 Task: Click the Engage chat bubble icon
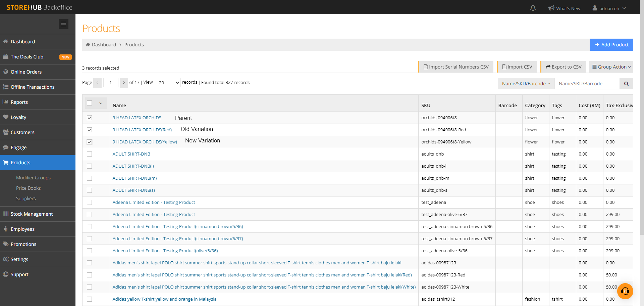6,147
